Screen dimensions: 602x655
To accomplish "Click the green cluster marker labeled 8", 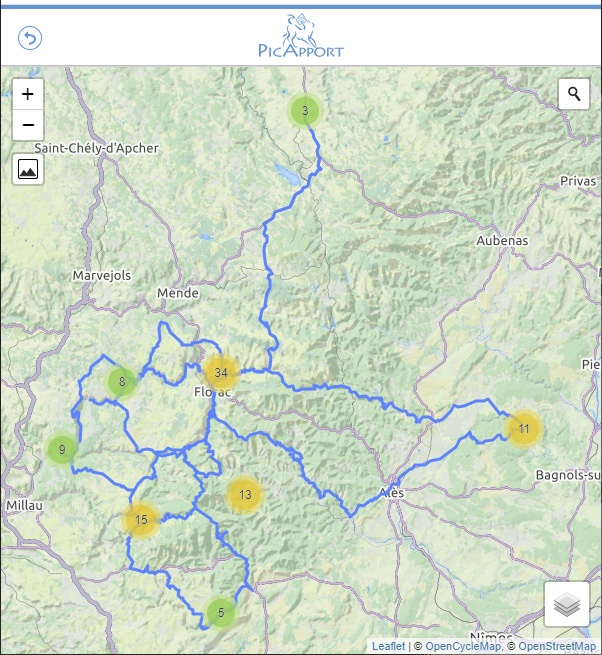I will pyautogui.click(x=121, y=381).
